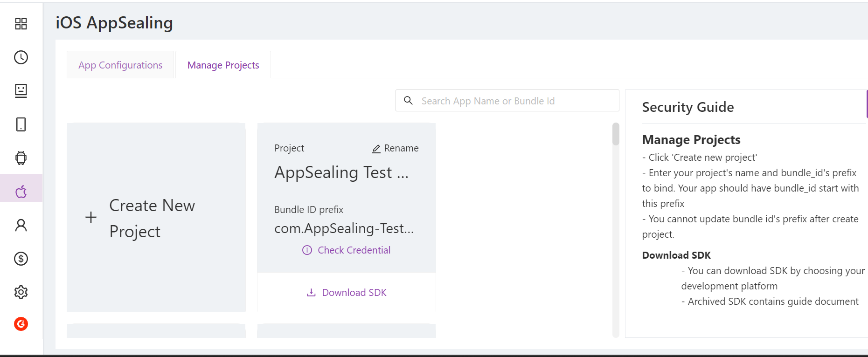This screenshot has width=868, height=357.
Task: Click the bundle prefix 'com.AppSealing-Test...'
Action: point(344,228)
